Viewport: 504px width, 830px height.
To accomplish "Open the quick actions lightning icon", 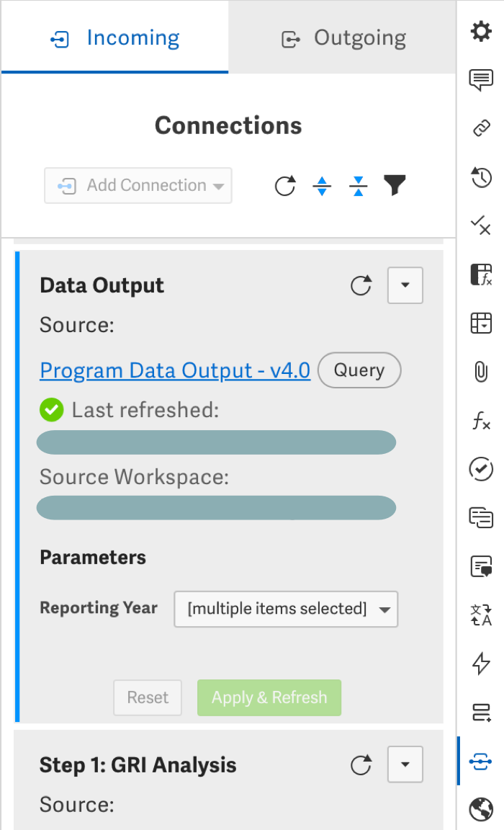I will [x=481, y=664].
